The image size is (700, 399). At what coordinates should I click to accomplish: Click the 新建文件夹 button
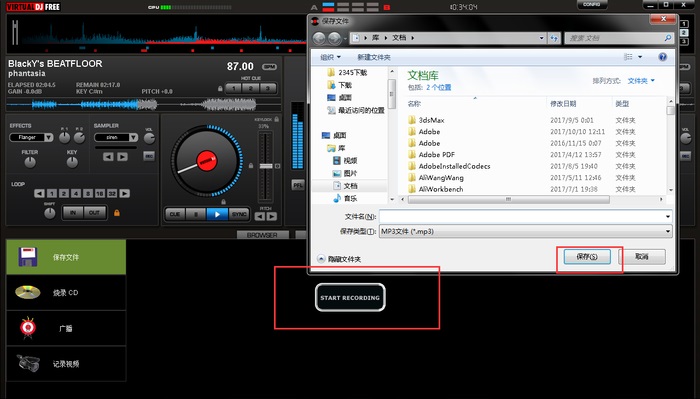(x=374, y=57)
